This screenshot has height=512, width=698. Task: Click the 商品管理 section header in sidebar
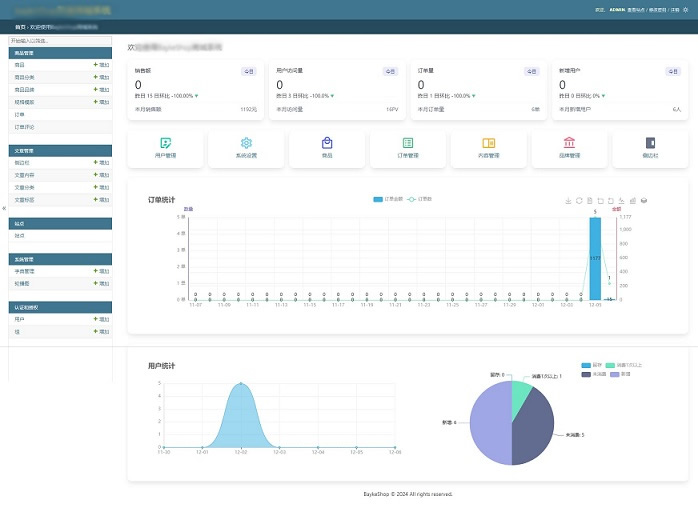coord(60,52)
